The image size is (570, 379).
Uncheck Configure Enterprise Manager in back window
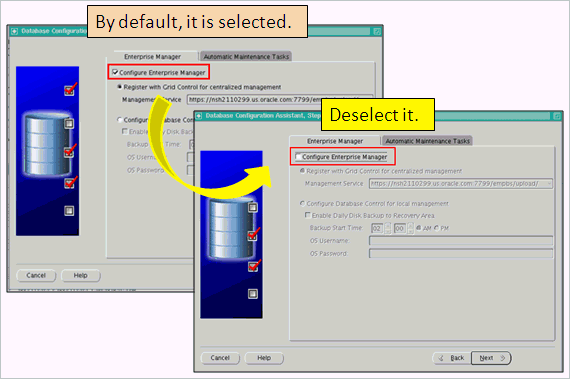click(115, 72)
